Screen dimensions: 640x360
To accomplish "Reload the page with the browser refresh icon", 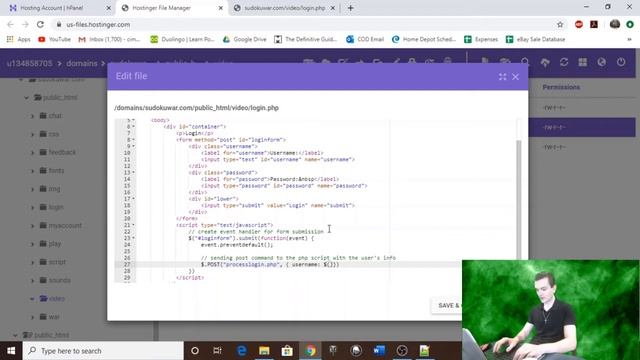I will (40, 24).
